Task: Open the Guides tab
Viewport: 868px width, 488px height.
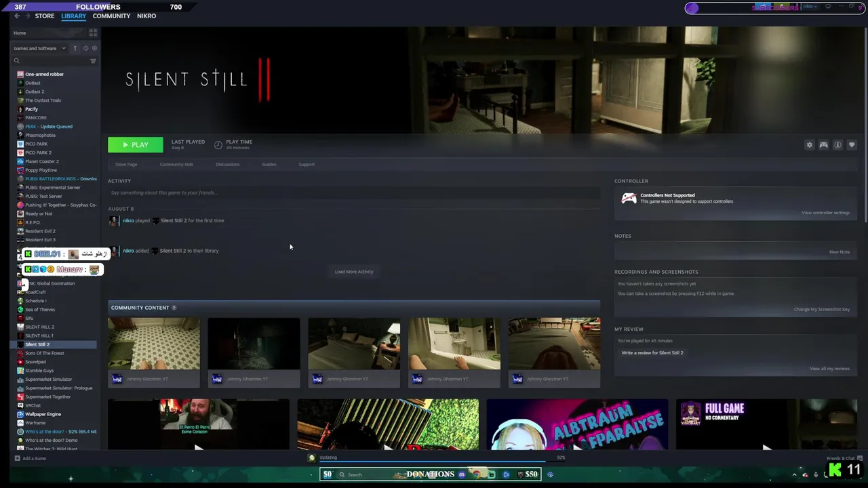Action: coord(269,164)
